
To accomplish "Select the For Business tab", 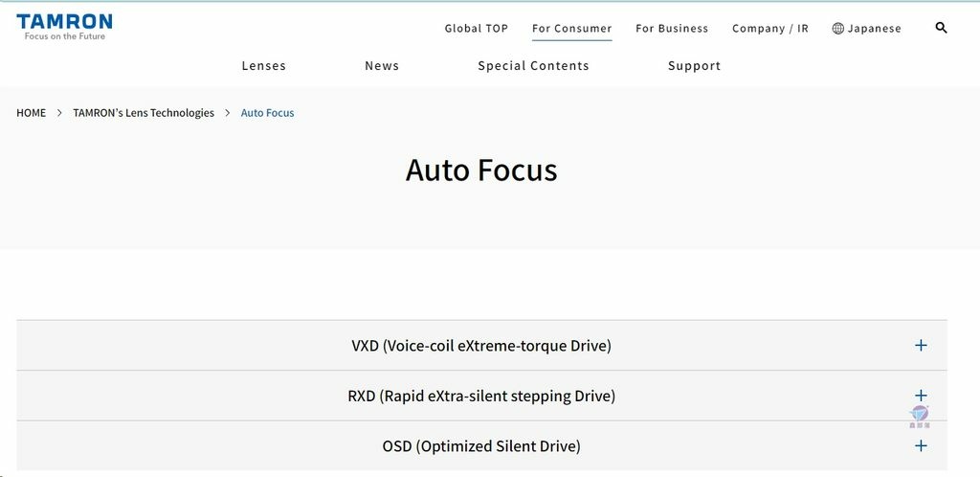I will click(x=672, y=28).
